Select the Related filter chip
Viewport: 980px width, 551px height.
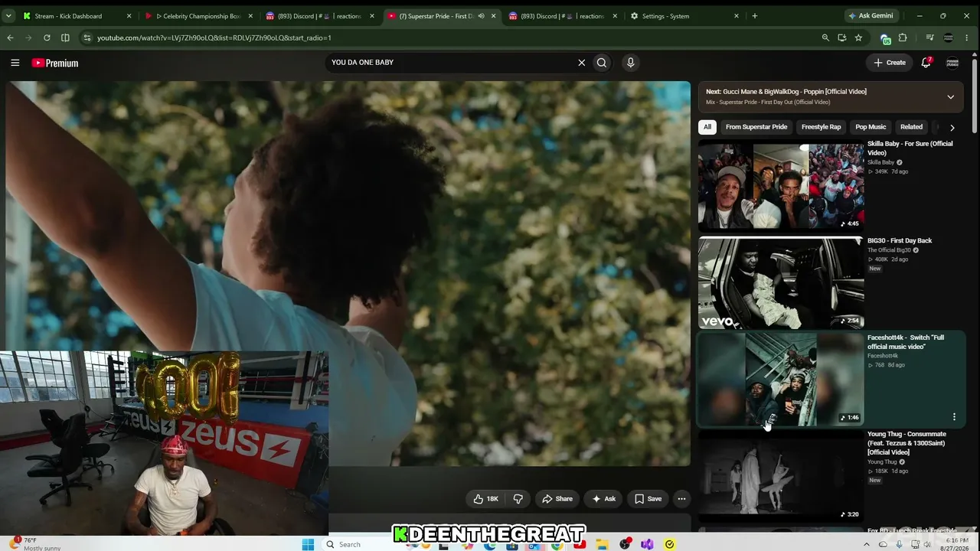click(x=911, y=127)
